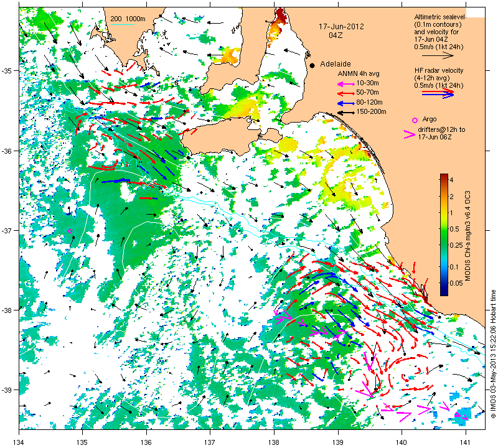The height and width of the screenshot is (448, 498).
Task: Click the longitude axis label '134'
Action: (x=19, y=442)
